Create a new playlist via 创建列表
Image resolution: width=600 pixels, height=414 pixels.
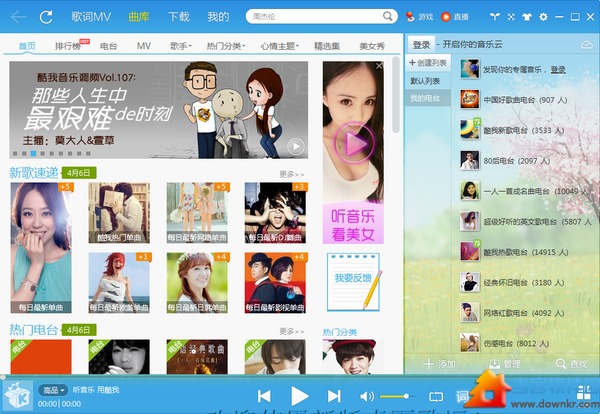click(428, 63)
